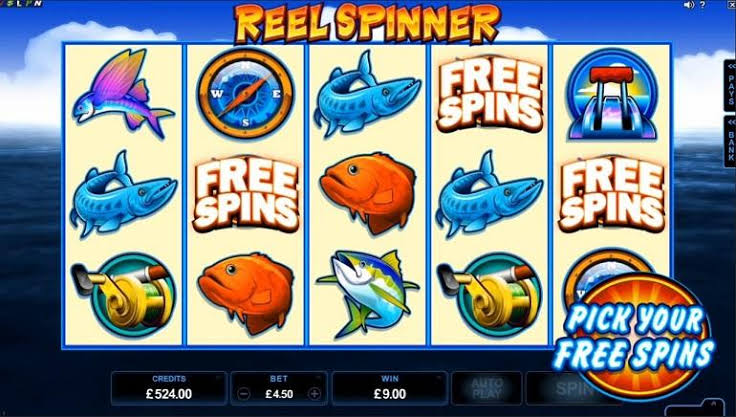This screenshot has height=417, width=736.
Task: Click the blue barracuda on reel four
Action: pos(489,193)
